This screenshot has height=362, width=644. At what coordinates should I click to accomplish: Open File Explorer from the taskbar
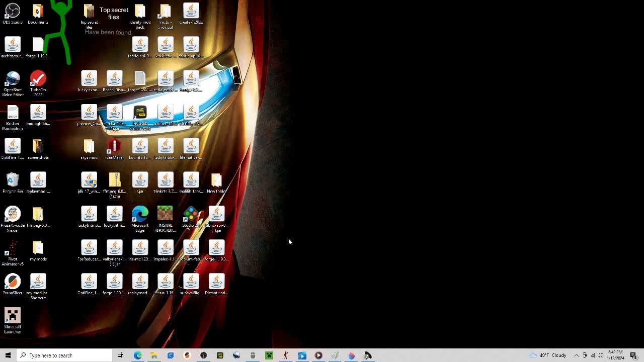click(154, 355)
